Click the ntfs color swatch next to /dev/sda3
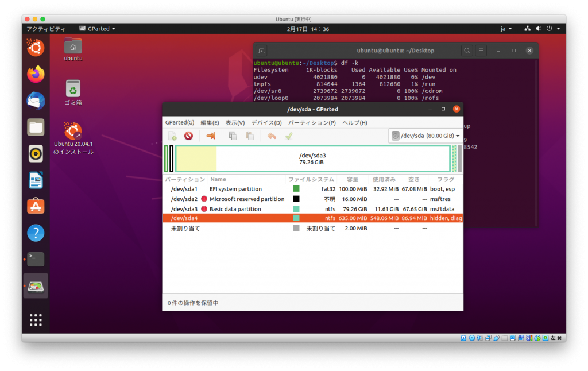Image resolution: width=588 pixels, height=371 pixels. (x=297, y=208)
